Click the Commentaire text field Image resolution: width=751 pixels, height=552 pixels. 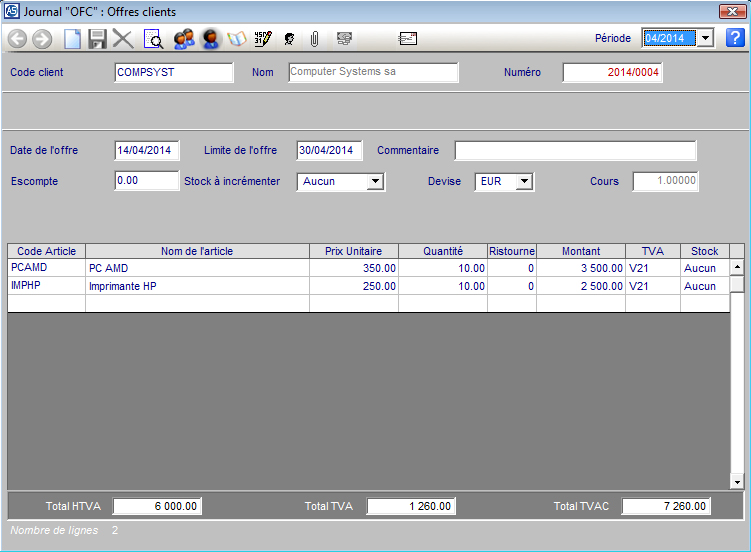575,151
